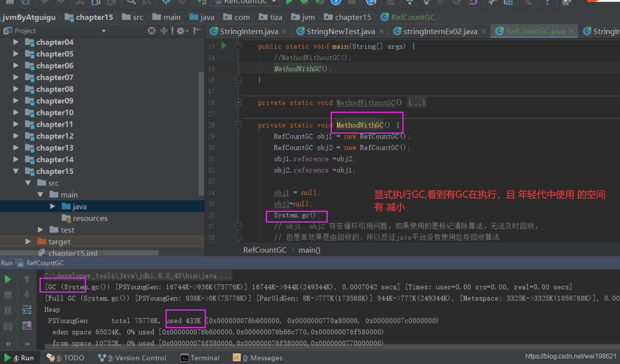Viewport: 620px width, 364px height.
Task: Jump up the stack trace
Action: coord(27,279)
